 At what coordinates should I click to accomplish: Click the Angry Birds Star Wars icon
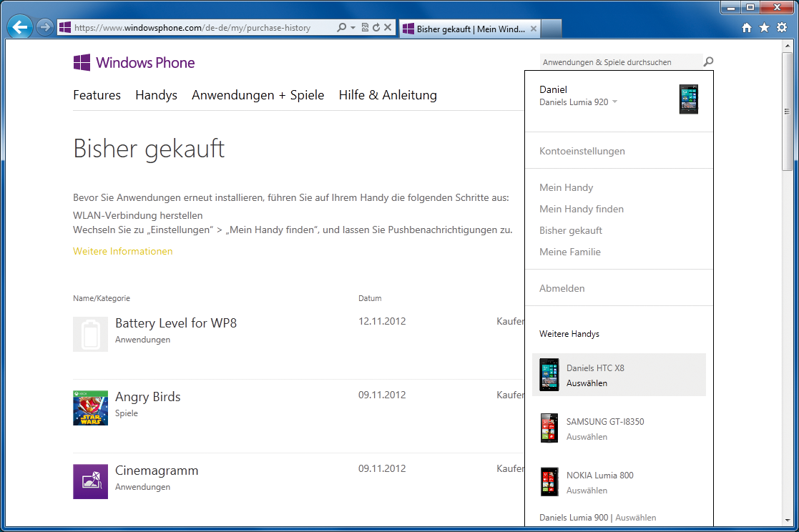click(x=90, y=408)
